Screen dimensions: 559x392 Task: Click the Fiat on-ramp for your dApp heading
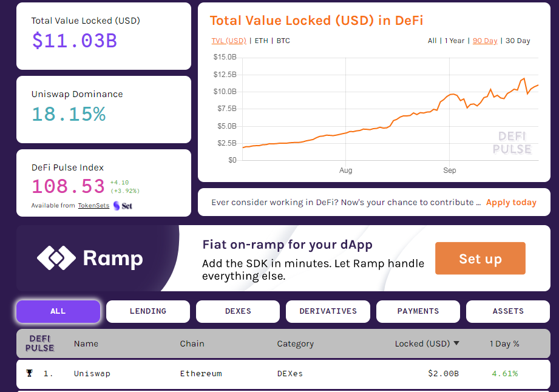click(x=287, y=245)
